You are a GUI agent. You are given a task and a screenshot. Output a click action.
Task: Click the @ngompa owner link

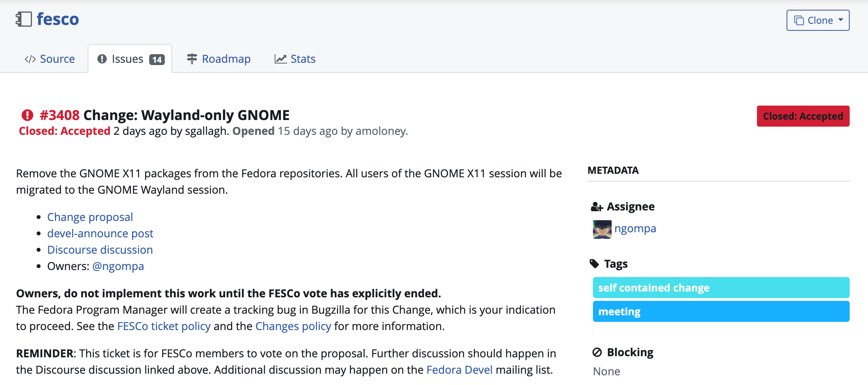(x=118, y=266)
